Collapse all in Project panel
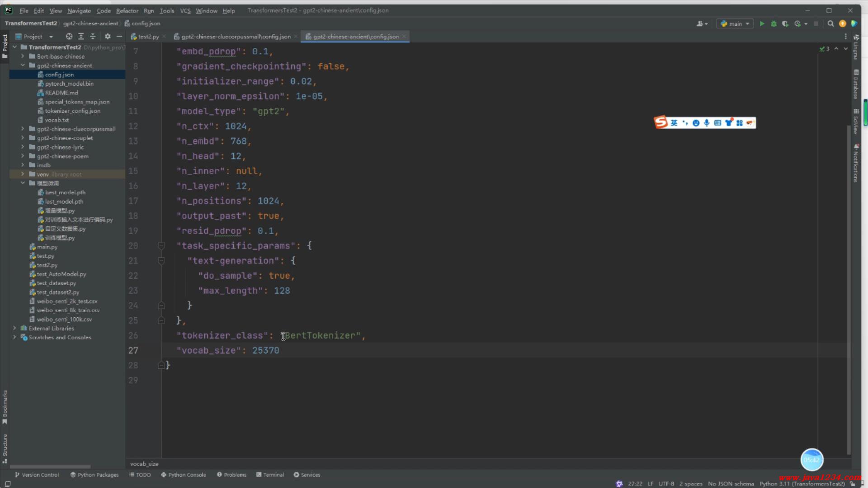 pos(93,37)
